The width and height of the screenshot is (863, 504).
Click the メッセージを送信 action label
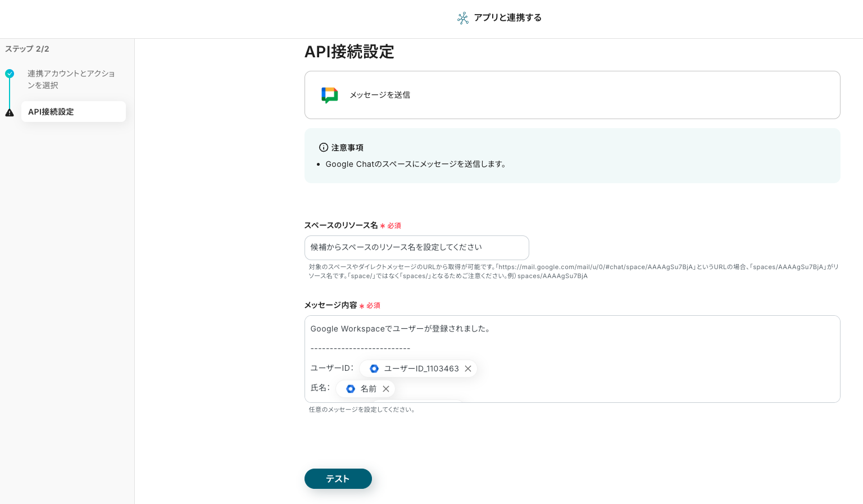click(x=380, y=95)
